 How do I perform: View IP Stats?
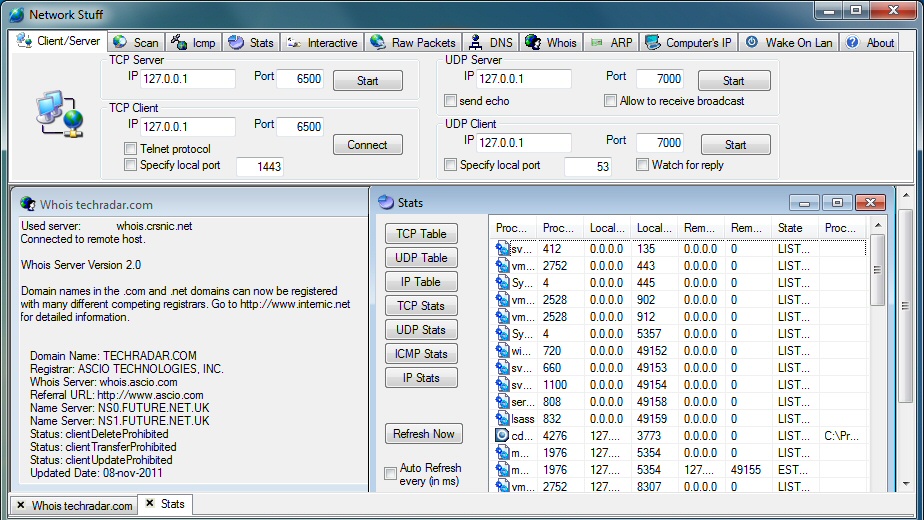click(x=421, y=378)
